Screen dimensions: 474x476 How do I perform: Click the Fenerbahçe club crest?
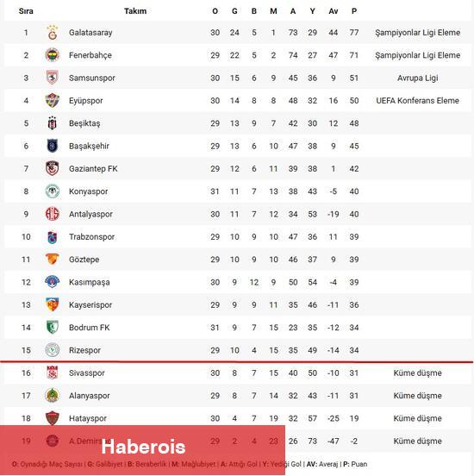53,55
